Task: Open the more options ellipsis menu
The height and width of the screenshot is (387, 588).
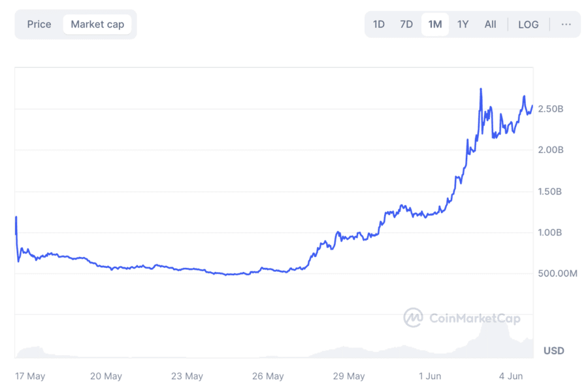Action: click(566, 24)
